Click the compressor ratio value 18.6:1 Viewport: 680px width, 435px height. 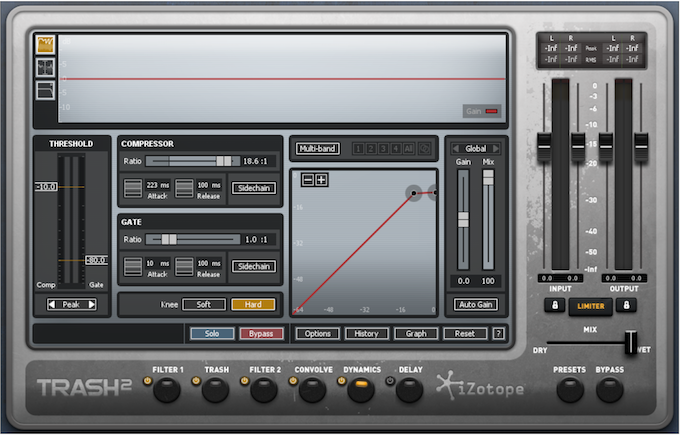256,161
